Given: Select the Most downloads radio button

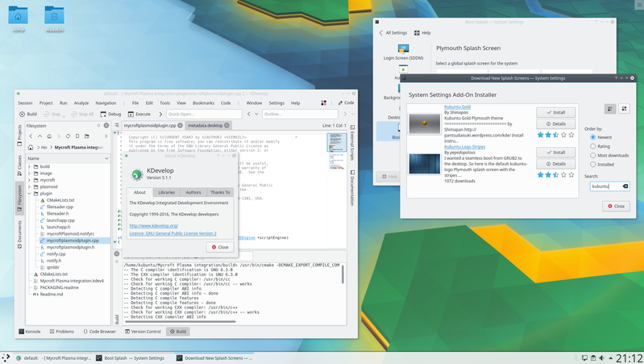Looking at the screenshot, I should tap(594, 155).
